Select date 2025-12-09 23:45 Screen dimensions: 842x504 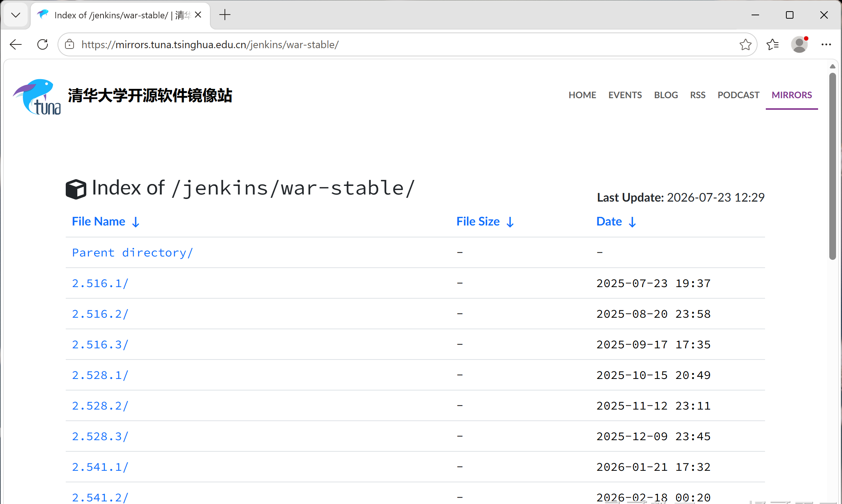coord(653,436)
